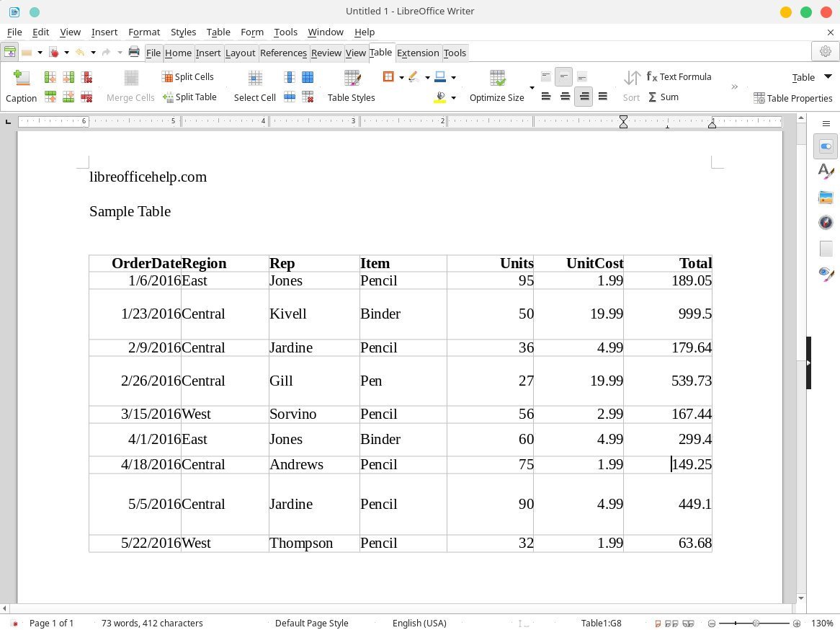Viewport: 840px width, 630px height.
Task: Toggle justified paragraph alignment
Action: (x=603, y=97)
